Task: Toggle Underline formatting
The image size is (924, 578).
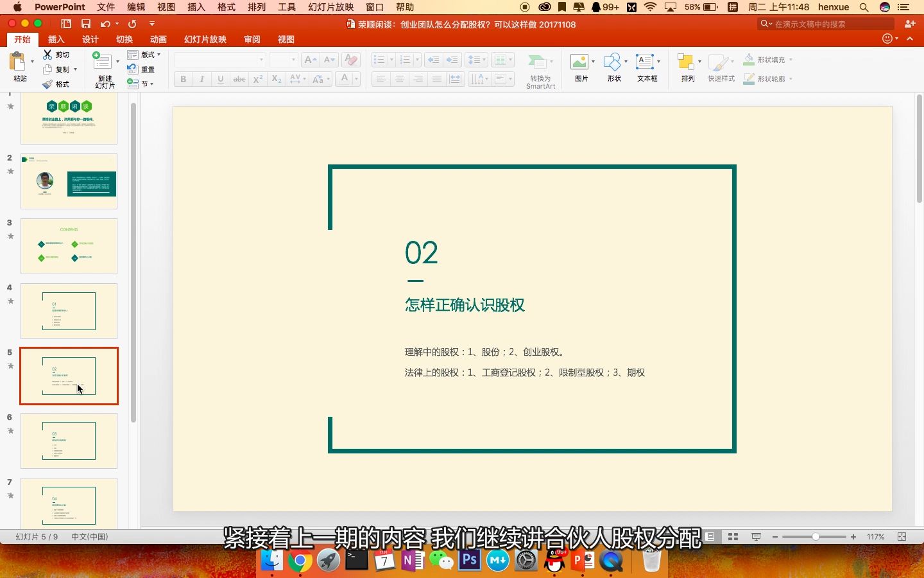Action: click(x=221, y=79)
